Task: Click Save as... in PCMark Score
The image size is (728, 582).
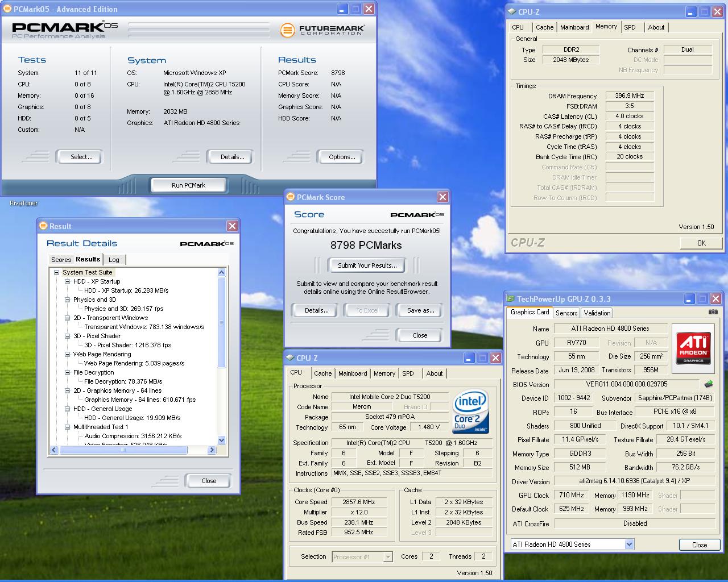Action: (x=421, y=310)
